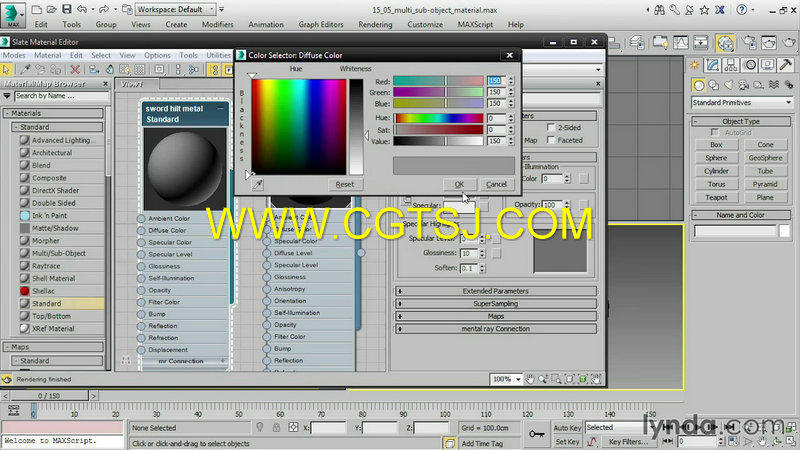This screenshot has width=800, height=450.
Task: Click the Hue rainbow slider bar
Action: tap(438, 118)
